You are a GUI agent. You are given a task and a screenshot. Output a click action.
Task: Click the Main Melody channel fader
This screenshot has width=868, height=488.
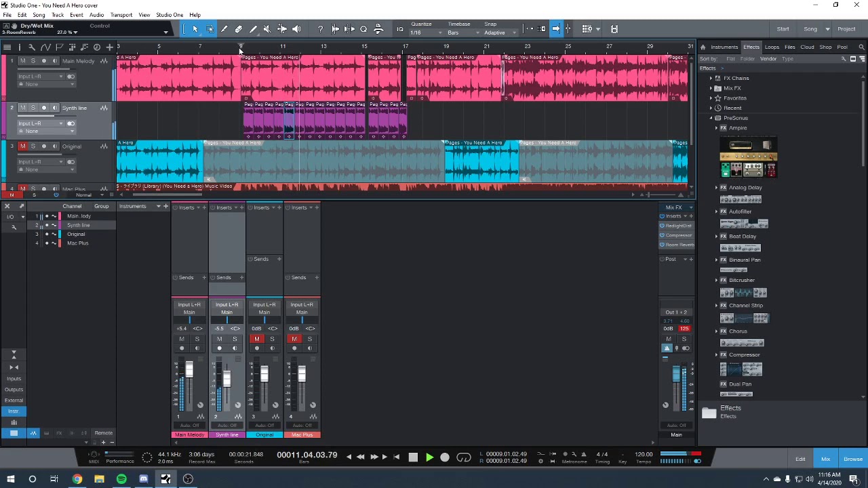tap(189, 370)
